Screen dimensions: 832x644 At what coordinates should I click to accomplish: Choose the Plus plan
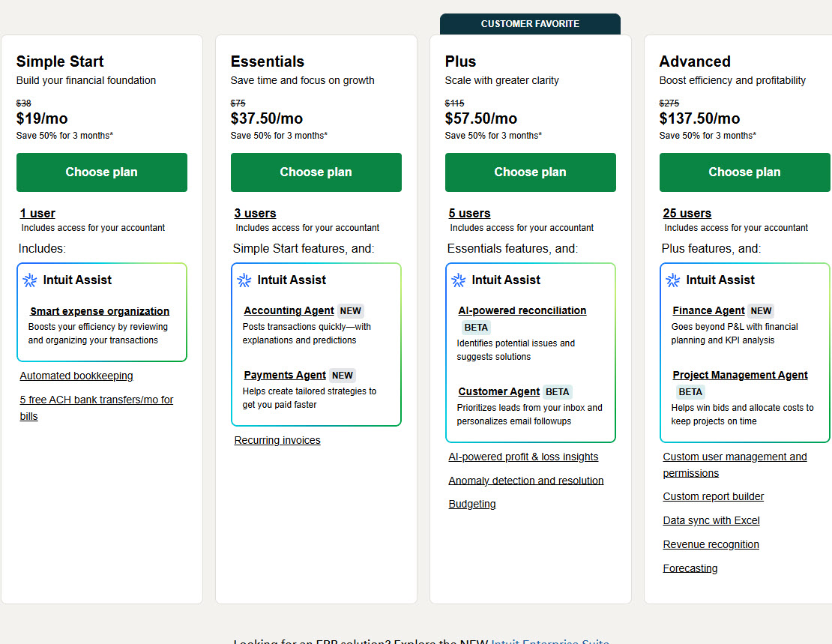coord(531,172)
